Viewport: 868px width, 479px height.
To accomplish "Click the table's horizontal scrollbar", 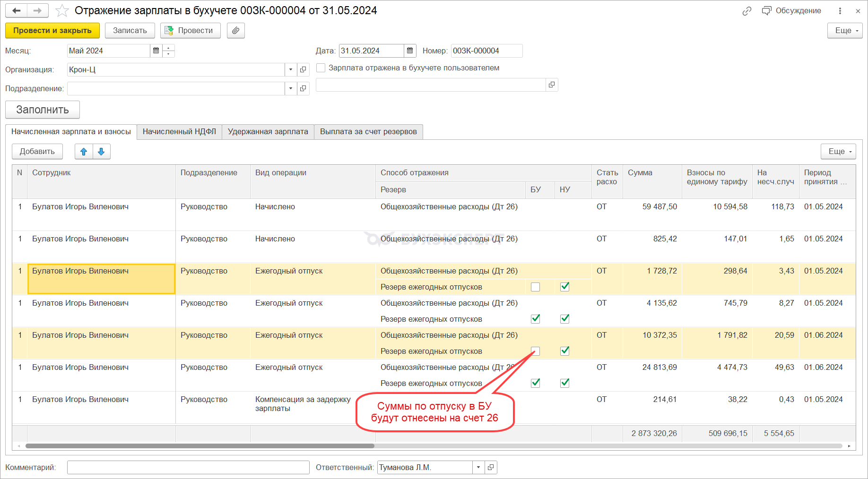I will pyautogui.click(x=200, y=446).
